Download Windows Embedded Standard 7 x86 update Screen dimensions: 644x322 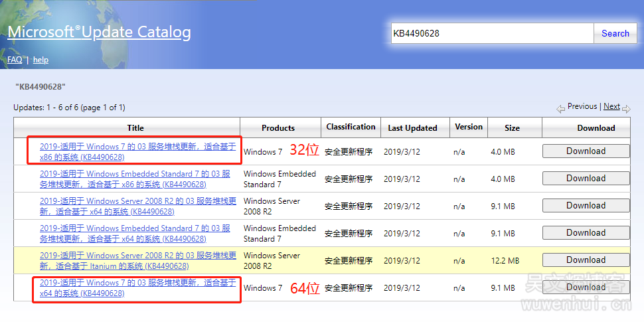tap(586, 179)
